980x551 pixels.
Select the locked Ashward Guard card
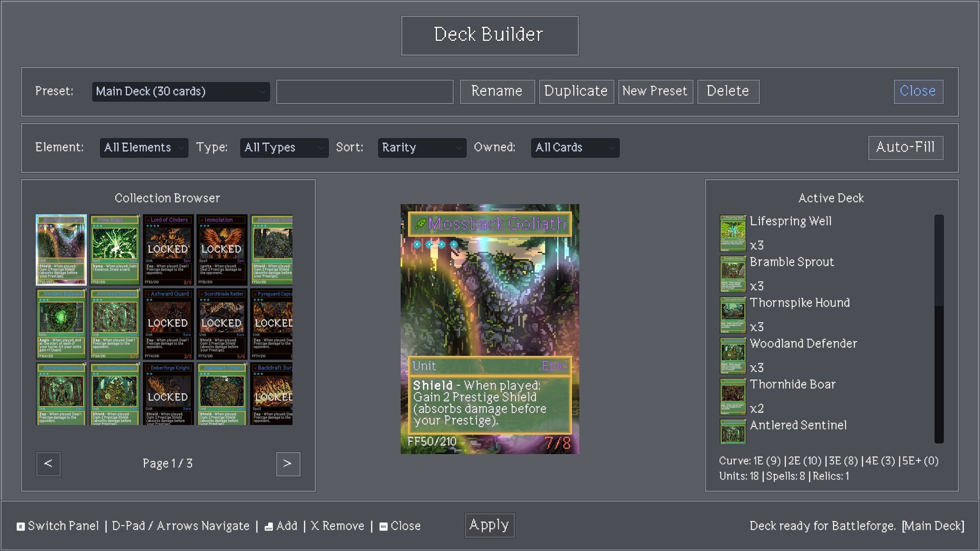coord(168,324)
